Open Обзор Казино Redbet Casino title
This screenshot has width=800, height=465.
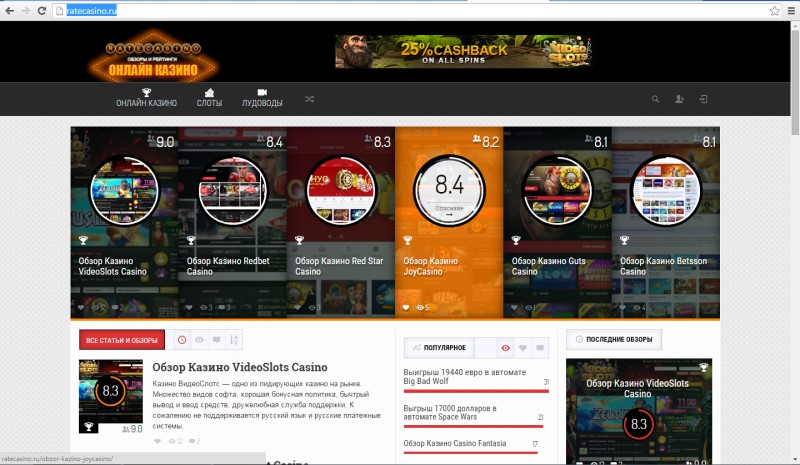(228, 266)
